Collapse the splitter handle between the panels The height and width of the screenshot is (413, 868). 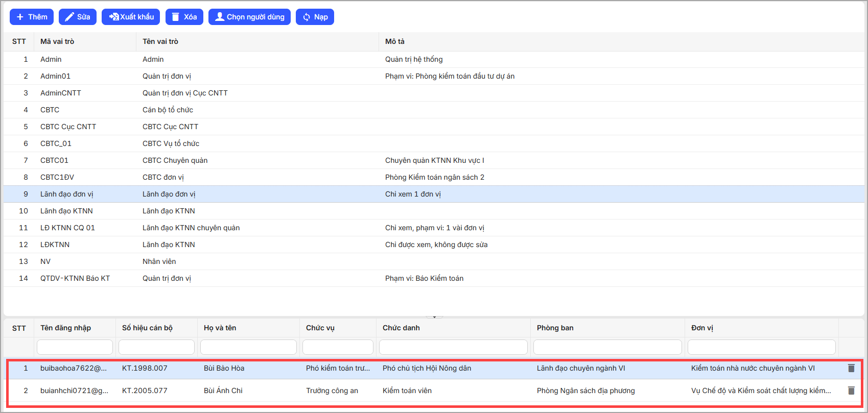[x=434, y=317]
